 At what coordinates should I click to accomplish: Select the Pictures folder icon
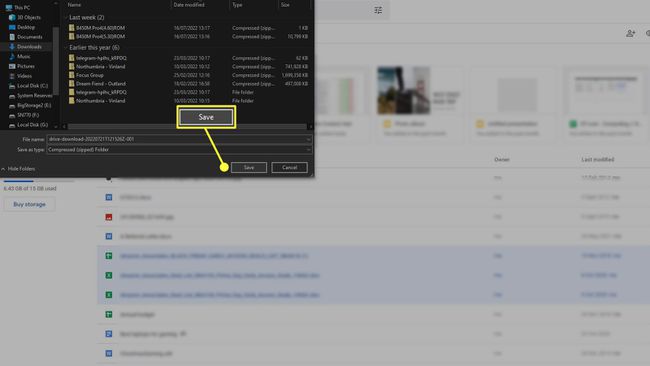pyautogui.click(x=12, y=66)
